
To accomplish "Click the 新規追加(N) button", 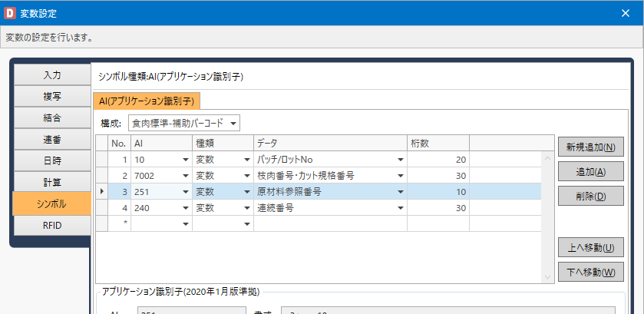I will coord(590,147).
